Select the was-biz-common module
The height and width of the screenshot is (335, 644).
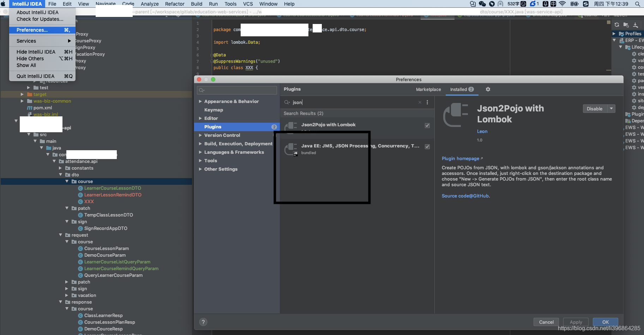52,101
